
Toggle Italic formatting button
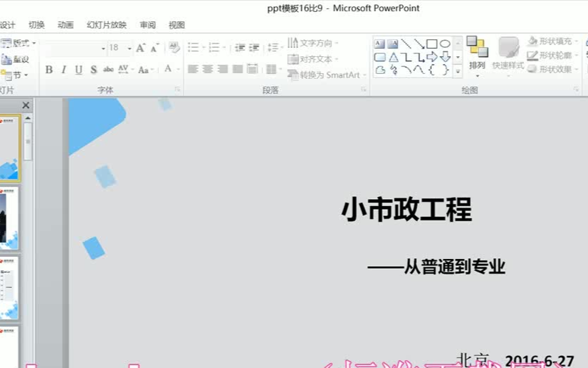tap(64, 70)
